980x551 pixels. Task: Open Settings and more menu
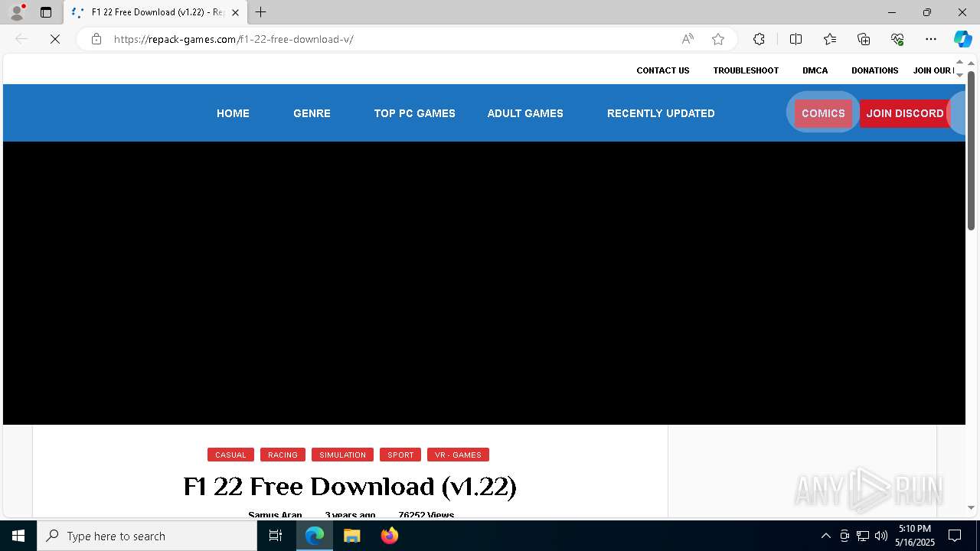931,39
